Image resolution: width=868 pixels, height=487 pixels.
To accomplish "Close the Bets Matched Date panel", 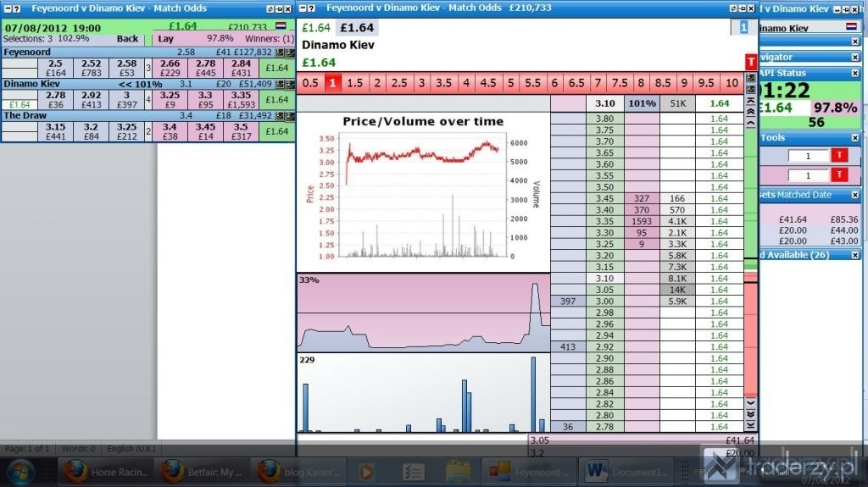I will (x=855, y=195).
